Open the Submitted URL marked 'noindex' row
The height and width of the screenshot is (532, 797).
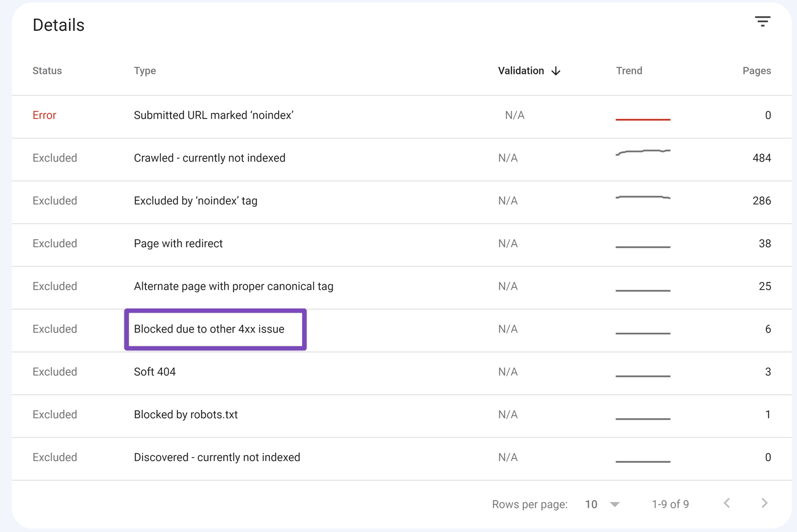tap(402, 117)
